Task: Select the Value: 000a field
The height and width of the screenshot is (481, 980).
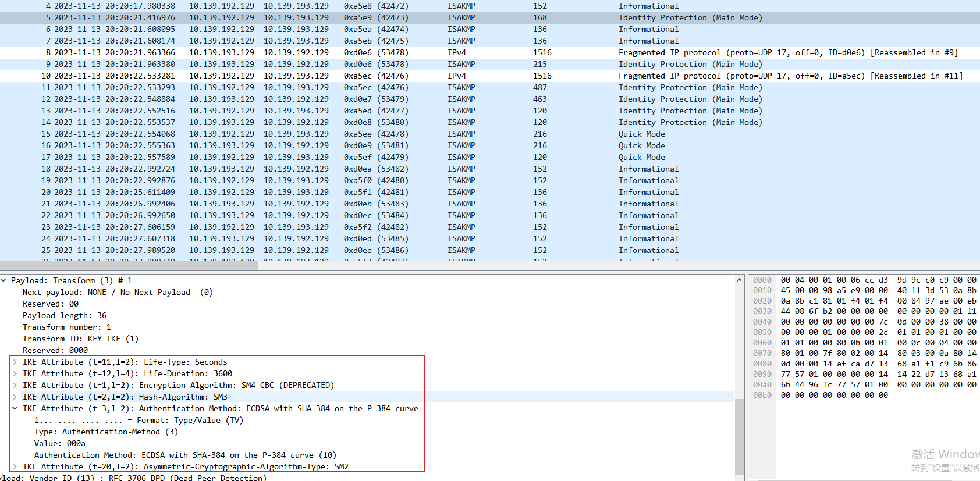Action: [59, 443]
